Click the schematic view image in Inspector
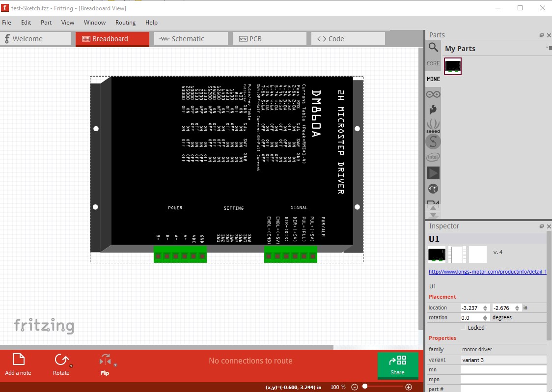Image resolution: width=552 pixels, height=392 pixels. pyautogui.click(x=457, y=254)
